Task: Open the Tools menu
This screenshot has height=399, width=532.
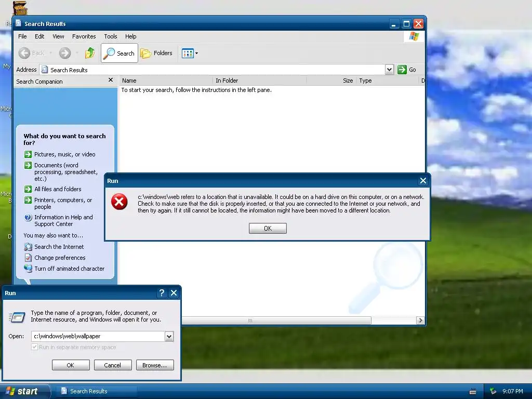Action: pos(111,36)
